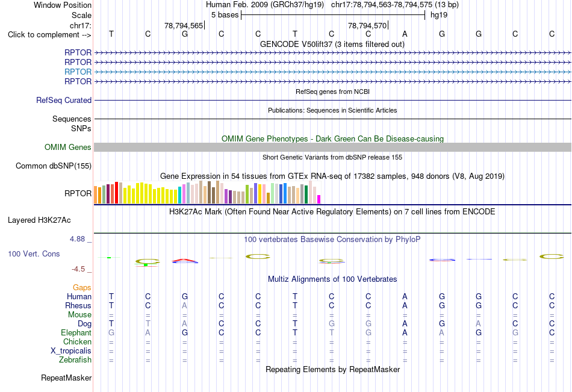Click the 'Zebrafish' alignment row label
572x392 pixels.
(75, 360)
